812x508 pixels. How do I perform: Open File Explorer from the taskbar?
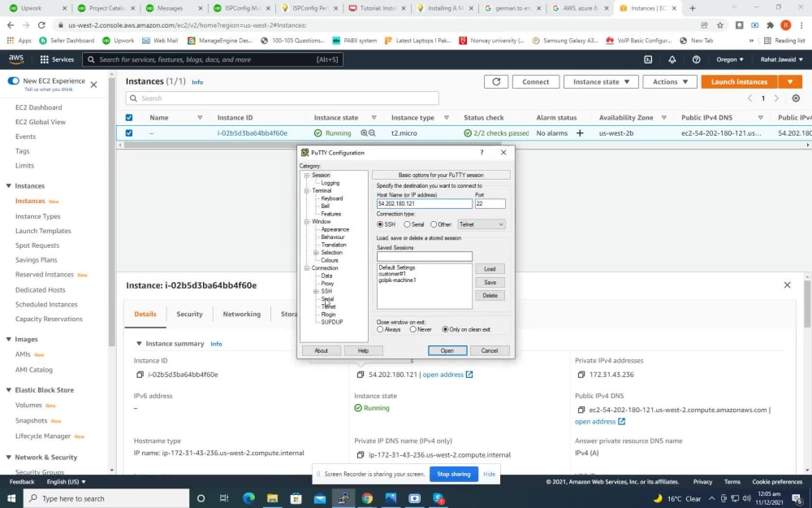coord(272,498)
